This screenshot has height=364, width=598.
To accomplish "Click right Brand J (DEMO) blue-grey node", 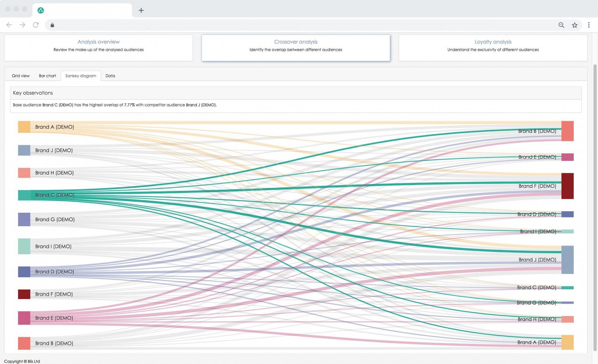I will [568, 260].
